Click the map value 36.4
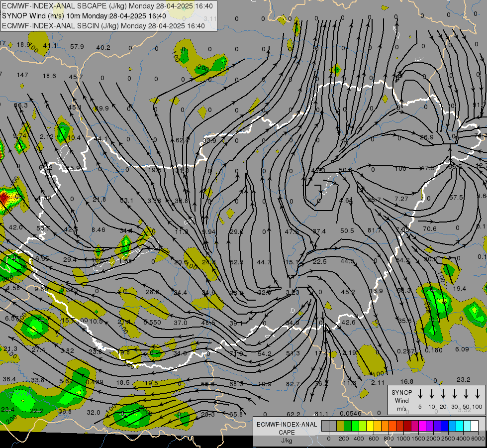Image resolution: width=487 pixels, height=448 pixels. point(9,379)
